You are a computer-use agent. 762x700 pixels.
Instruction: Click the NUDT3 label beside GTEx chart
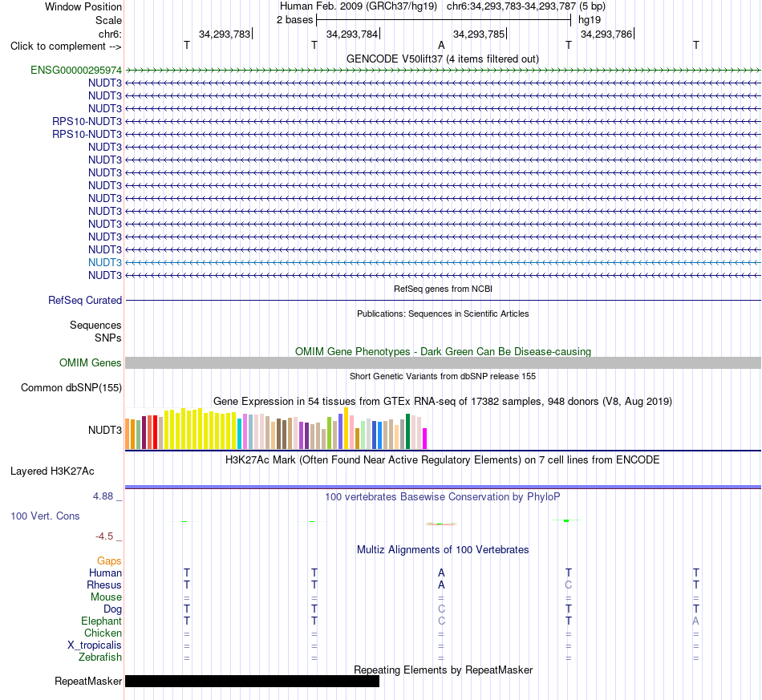click(105, 430)
